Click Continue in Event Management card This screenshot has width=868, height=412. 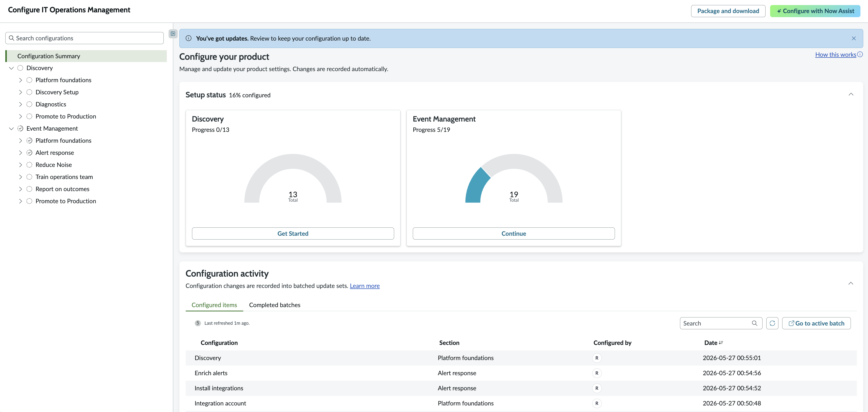[513, 233]
